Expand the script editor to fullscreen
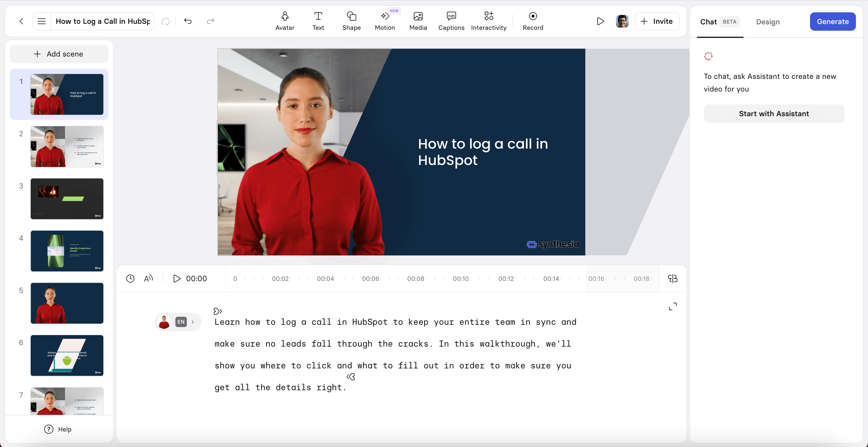Screen dimensions: 868x447 [x=673, y=306]
